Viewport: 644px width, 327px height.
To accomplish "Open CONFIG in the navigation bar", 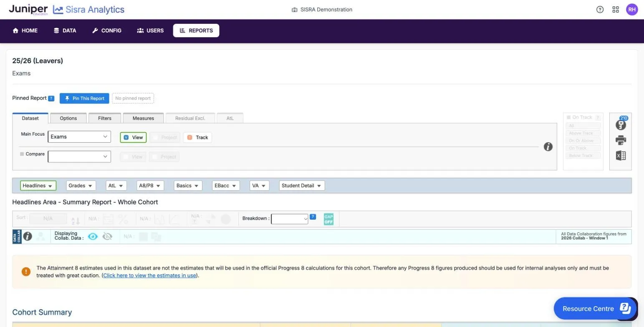I will click(107, 30).
